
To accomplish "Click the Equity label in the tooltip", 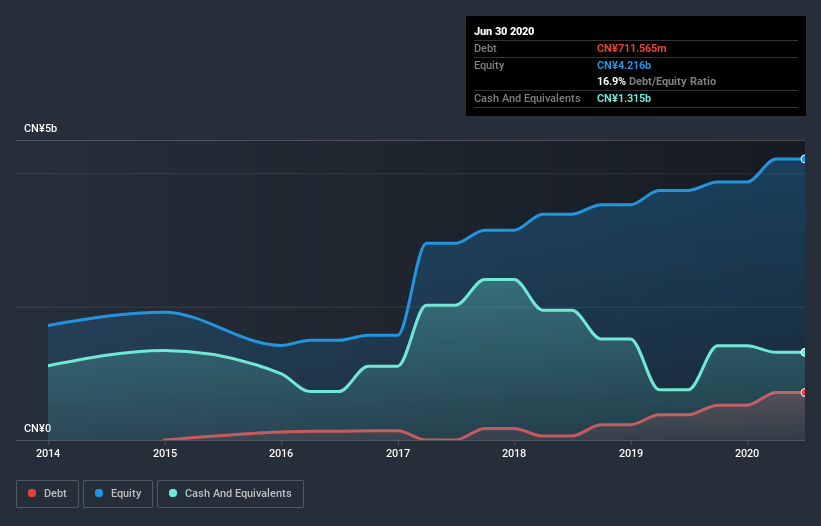I will coord(489,65).
